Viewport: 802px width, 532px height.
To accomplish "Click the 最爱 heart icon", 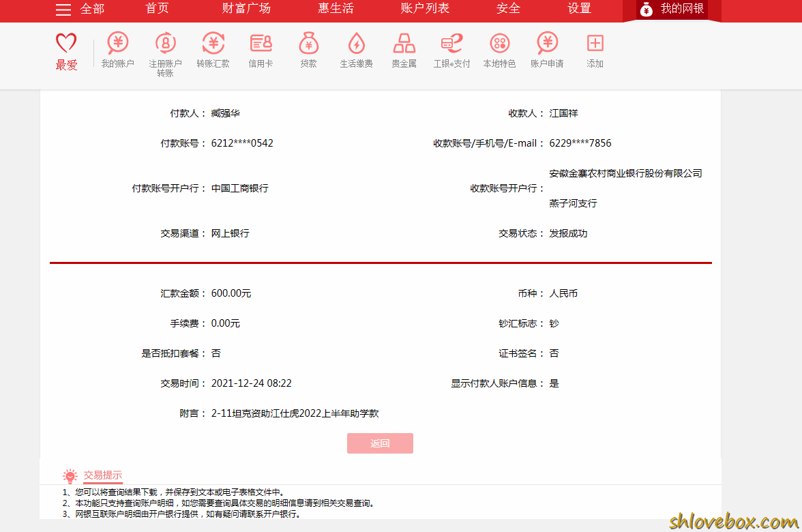I will (66, 43).
